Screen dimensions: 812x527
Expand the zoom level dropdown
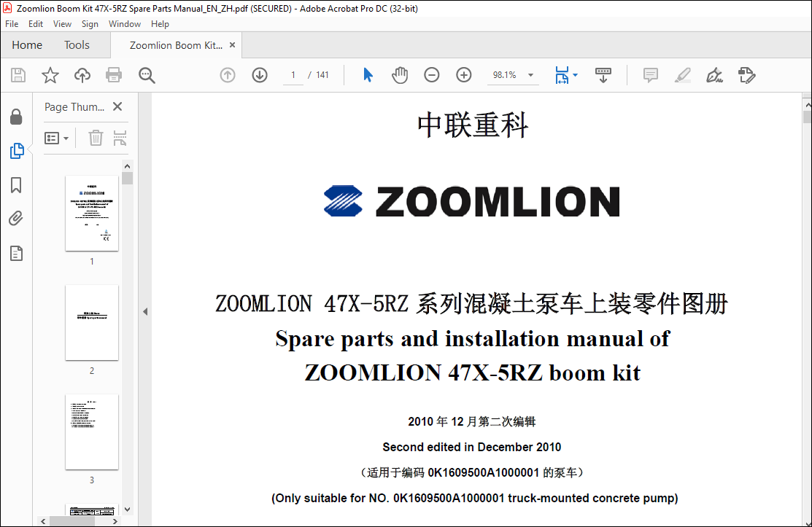click(x=530, y=75)
